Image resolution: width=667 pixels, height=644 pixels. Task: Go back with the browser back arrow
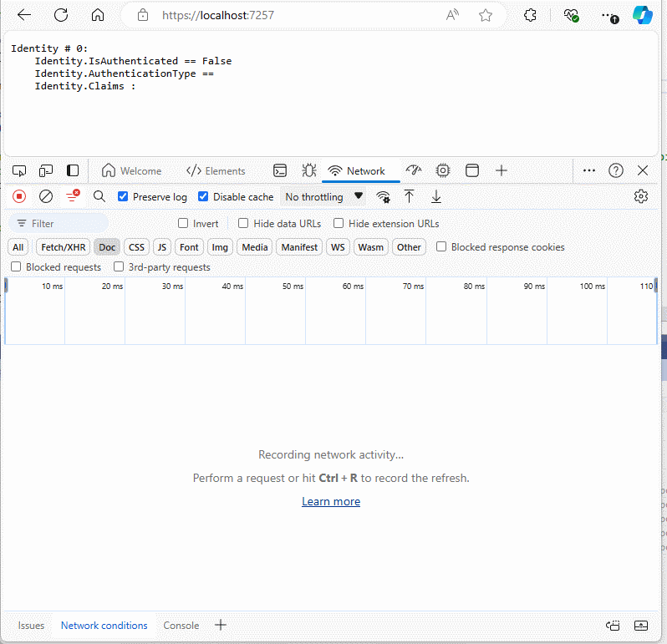click(24, 15)
